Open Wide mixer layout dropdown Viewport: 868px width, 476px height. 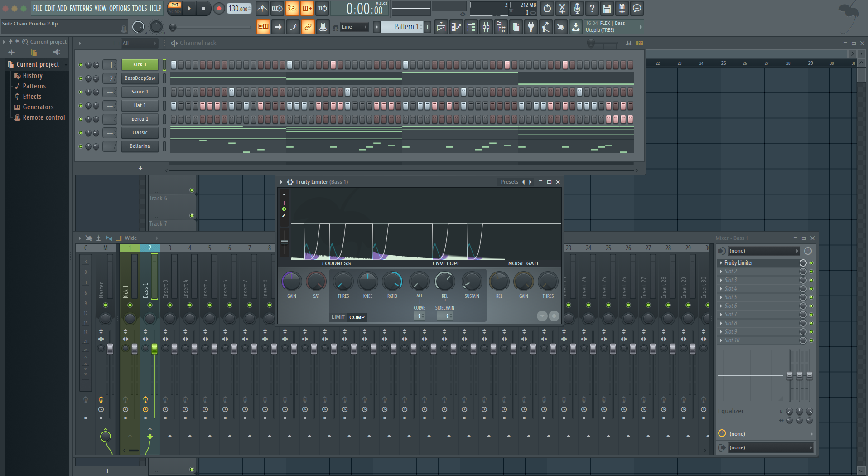point(142,238)
